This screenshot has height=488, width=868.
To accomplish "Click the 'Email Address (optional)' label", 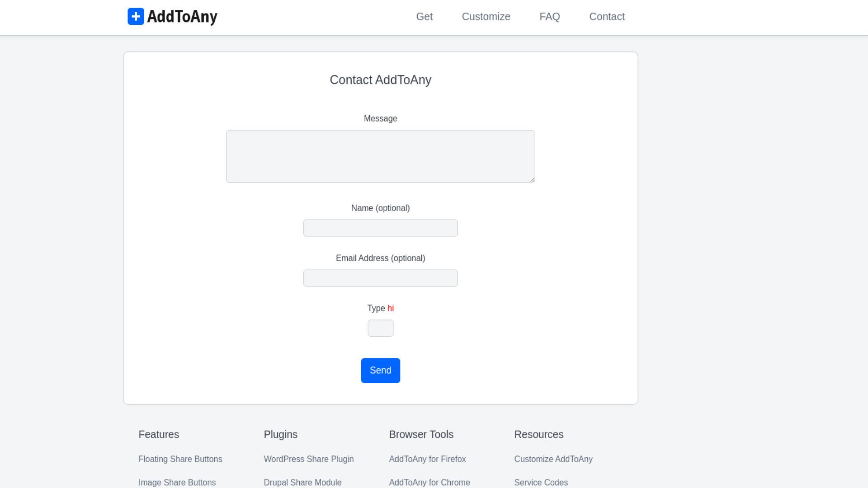I will pos(380,258).
